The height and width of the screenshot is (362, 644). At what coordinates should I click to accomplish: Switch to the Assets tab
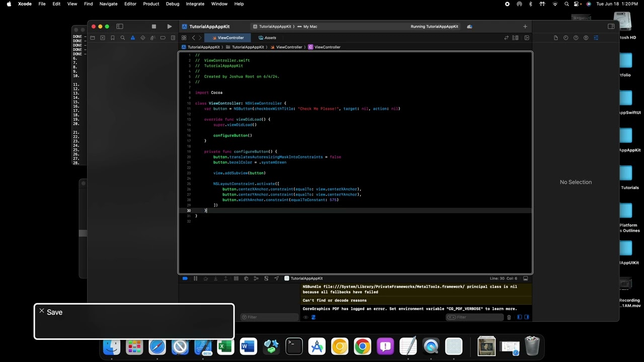point(267,38)
